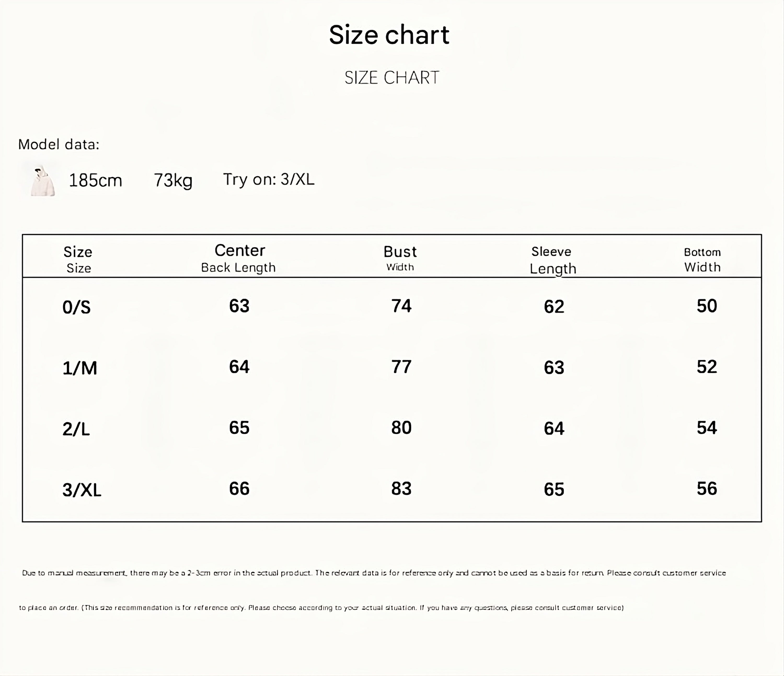Click the 'Try on: 3/XL' text
The height and width of the screenshot is (676, 784).
click(x=269, y=179)
